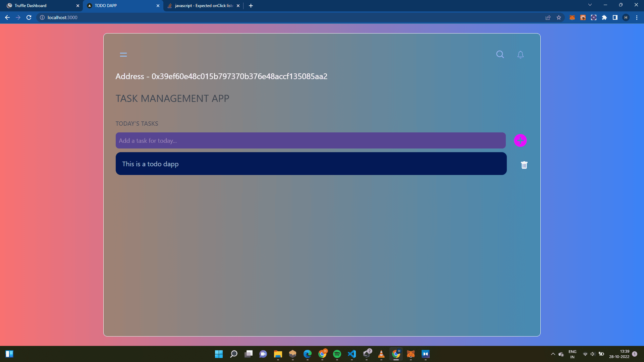Open the hamburger menu icon

123,55
